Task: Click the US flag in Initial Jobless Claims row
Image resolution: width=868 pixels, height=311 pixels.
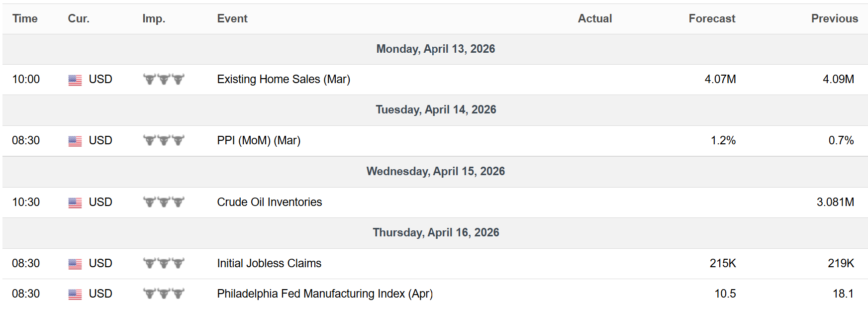Action: pos(75,264)
